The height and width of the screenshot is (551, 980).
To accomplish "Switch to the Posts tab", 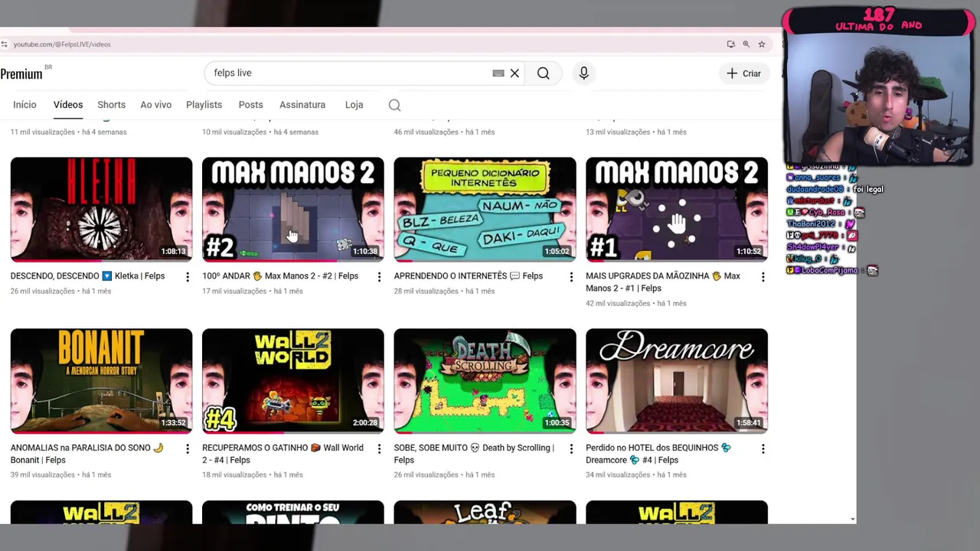I will tap(250, 105).
